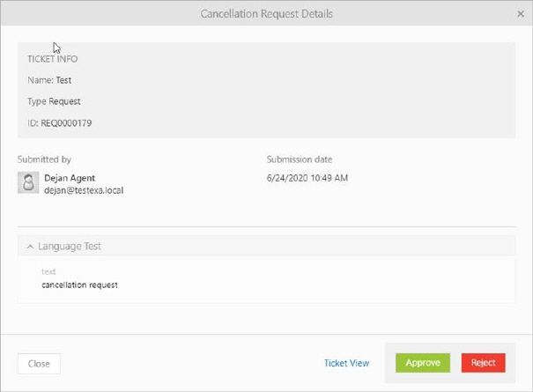Click the ticket Name: Test line
The height and width of the screenshot is (392, 533).
[49, 80]
